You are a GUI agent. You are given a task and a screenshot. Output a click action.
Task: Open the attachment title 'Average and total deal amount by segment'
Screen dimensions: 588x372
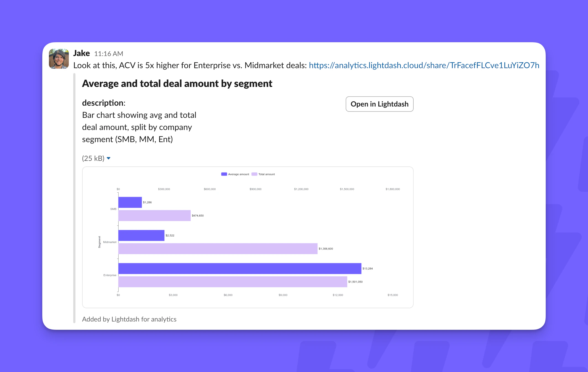177,84
